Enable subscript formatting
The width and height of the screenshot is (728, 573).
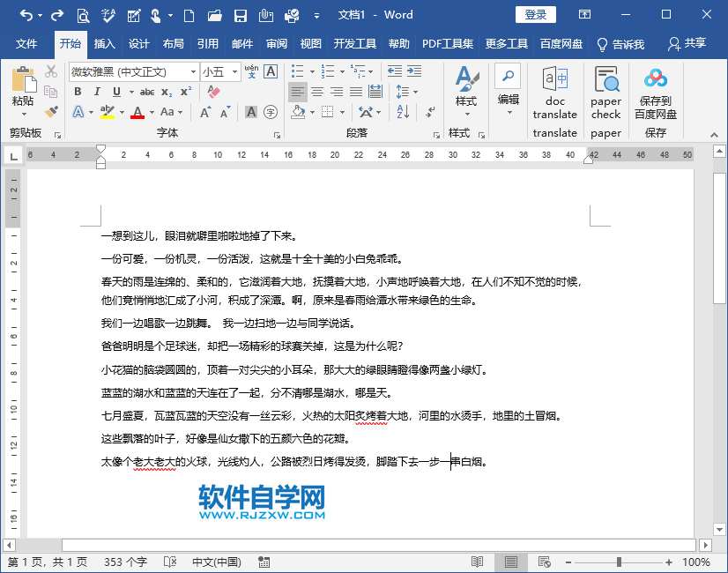[166, 92]
